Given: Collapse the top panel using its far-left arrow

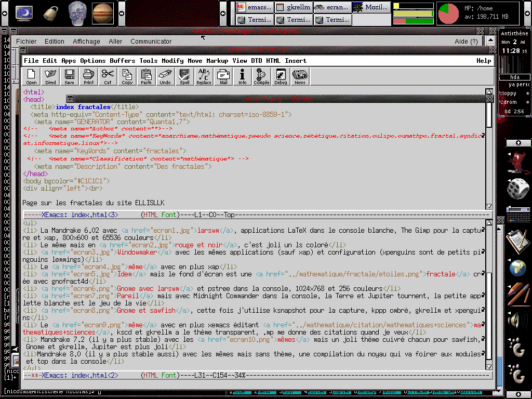Looking at the screenshot, I should pos(4,12).
